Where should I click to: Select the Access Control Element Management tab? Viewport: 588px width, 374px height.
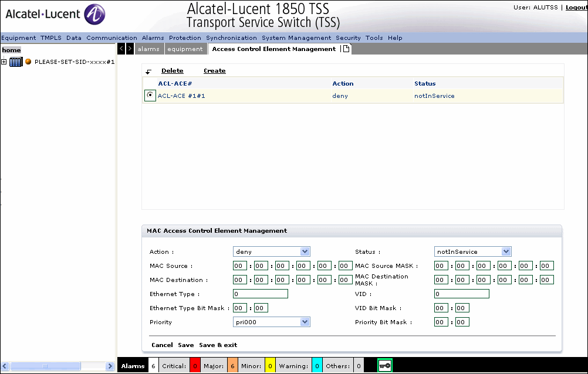[273, 49]
